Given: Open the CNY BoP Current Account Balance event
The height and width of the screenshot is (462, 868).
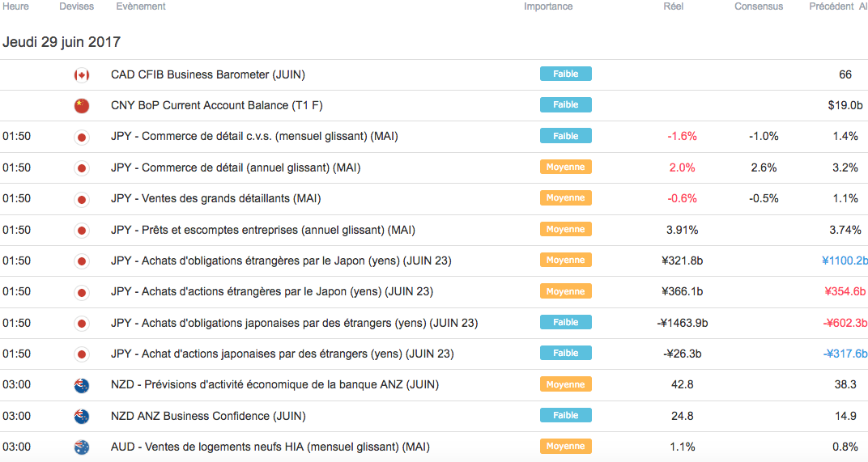Looking at the screenshot, I should pos(211,105).
